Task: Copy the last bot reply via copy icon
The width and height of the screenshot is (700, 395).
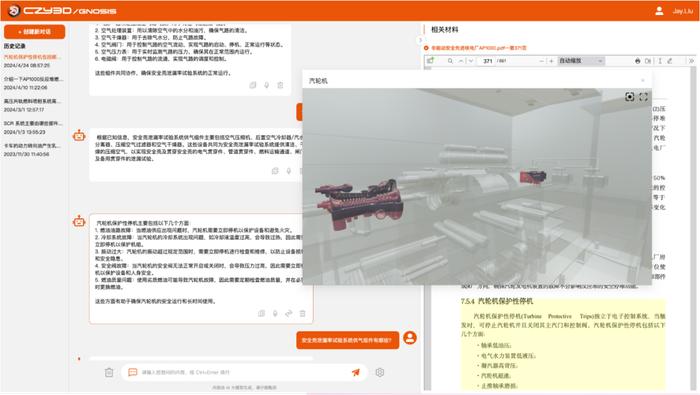Action: click(262, 313)
